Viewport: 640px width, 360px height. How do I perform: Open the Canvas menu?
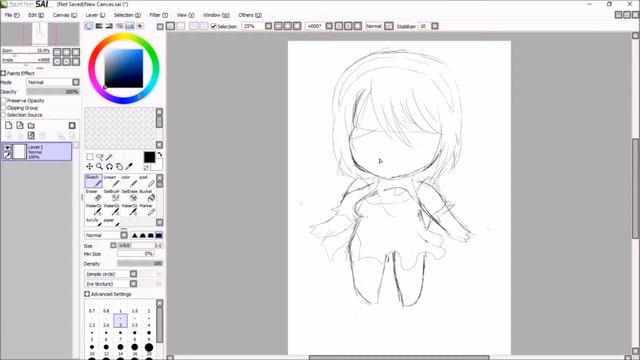(x=64, y=15)
